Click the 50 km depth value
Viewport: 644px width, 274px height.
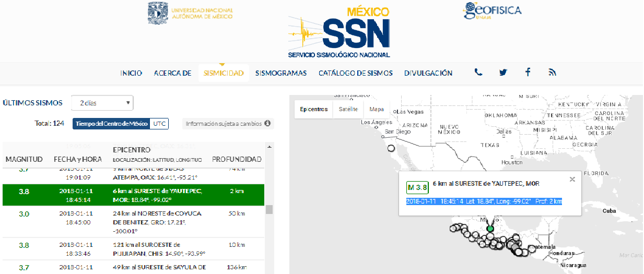coord(237,213)
